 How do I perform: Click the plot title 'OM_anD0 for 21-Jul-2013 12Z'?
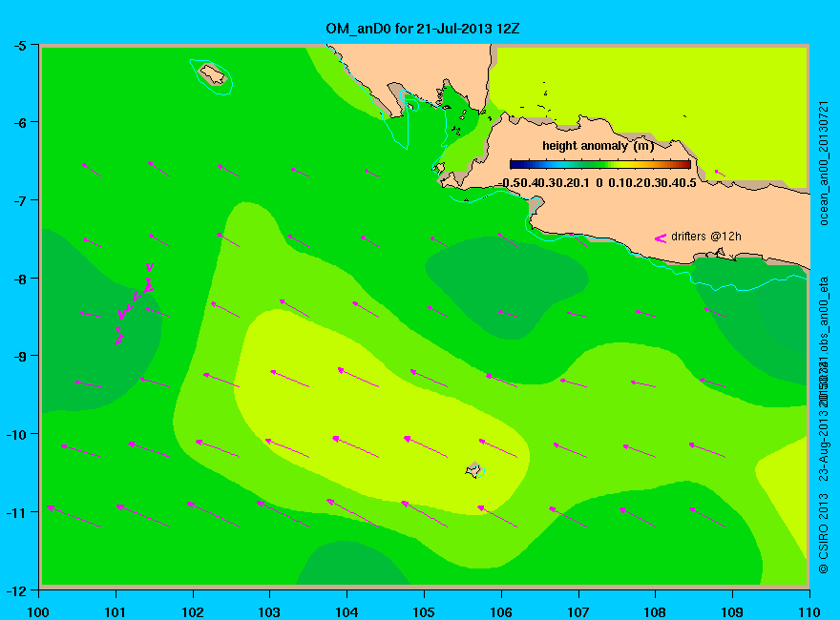click(423, 29)
